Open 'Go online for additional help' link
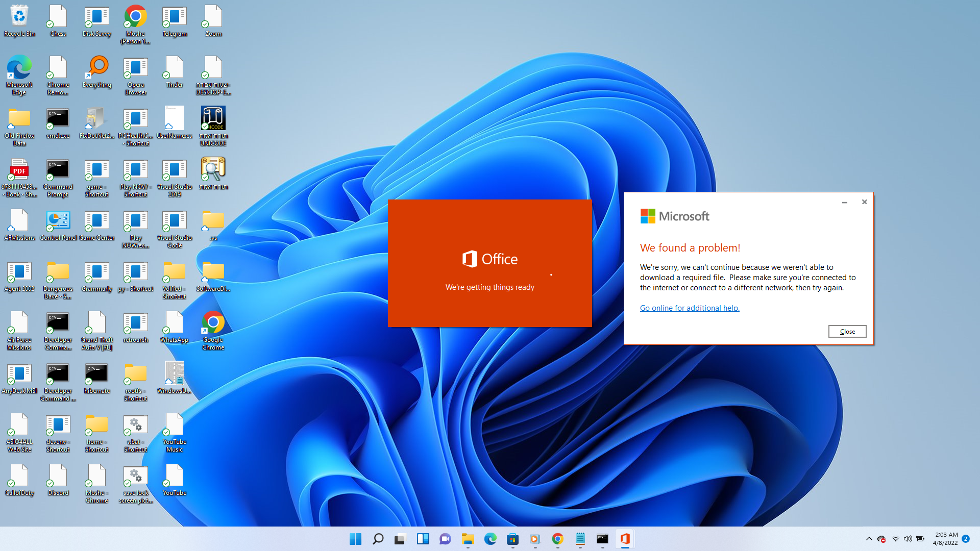 [690, 308]
